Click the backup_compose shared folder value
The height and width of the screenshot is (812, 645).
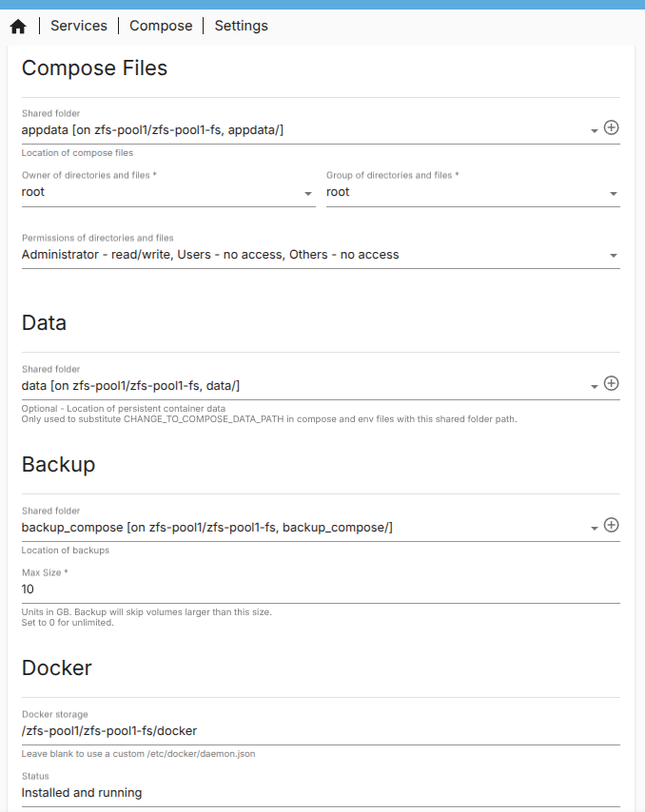point(207,527)
